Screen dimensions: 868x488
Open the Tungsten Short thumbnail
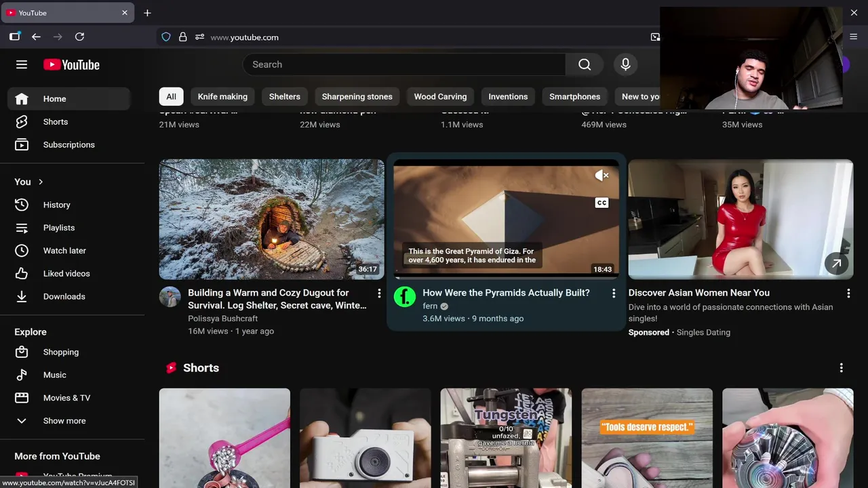506,438
